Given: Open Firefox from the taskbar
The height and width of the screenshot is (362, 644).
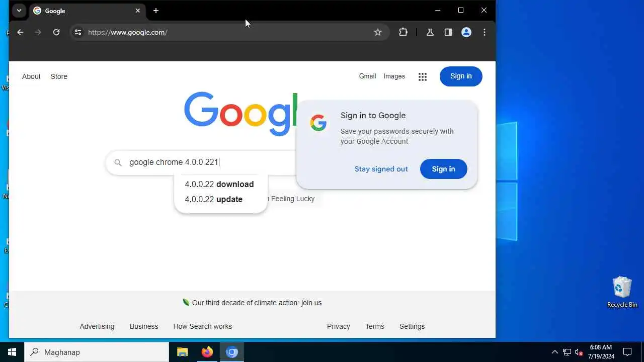Looking at the screenshot, I should tap(207, 352).
